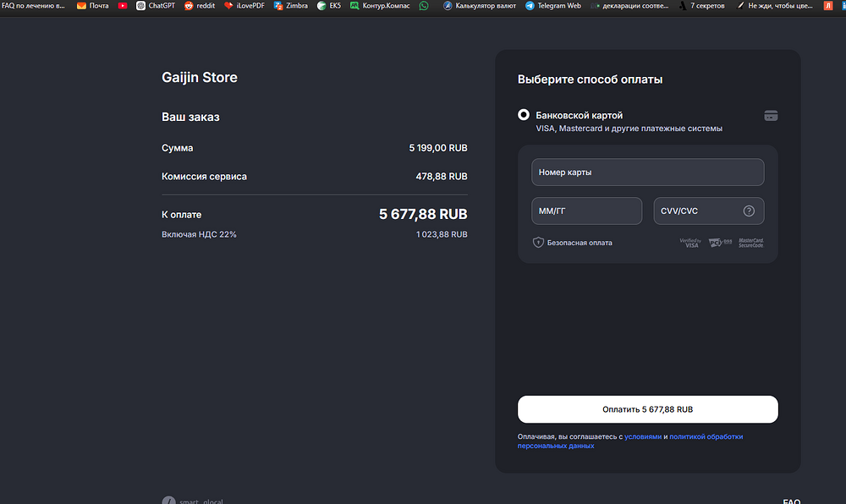Focus the ММ/ГГ expiry field
846x504 pixels.
click(586, 211)
